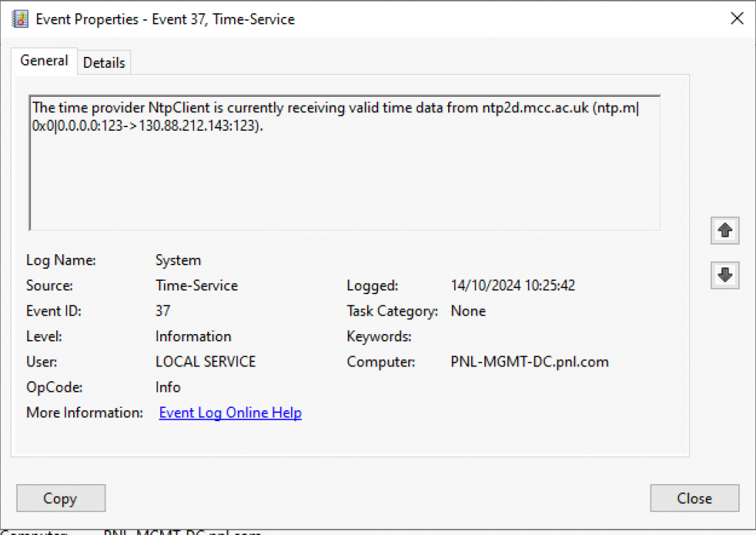Open the Event Log Online Help link
This screenshot has width=756, height=535.
(x=230, y=412)
